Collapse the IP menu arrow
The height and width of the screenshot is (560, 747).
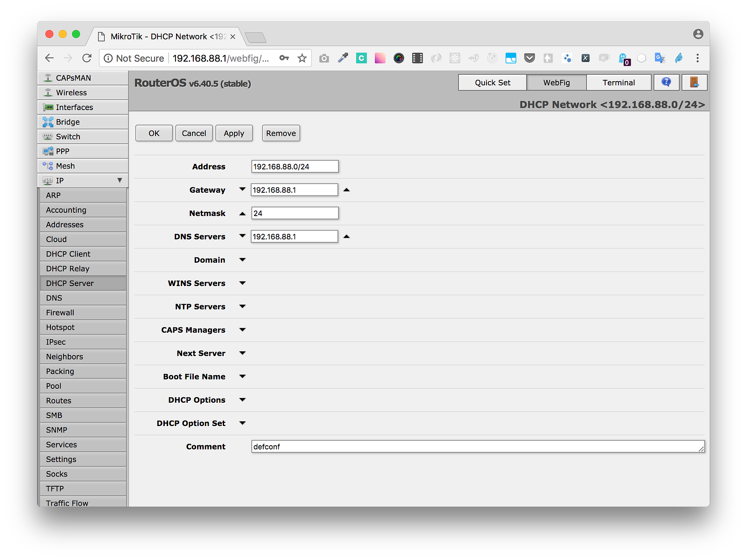pyautogui.click(x=120, y=180)
